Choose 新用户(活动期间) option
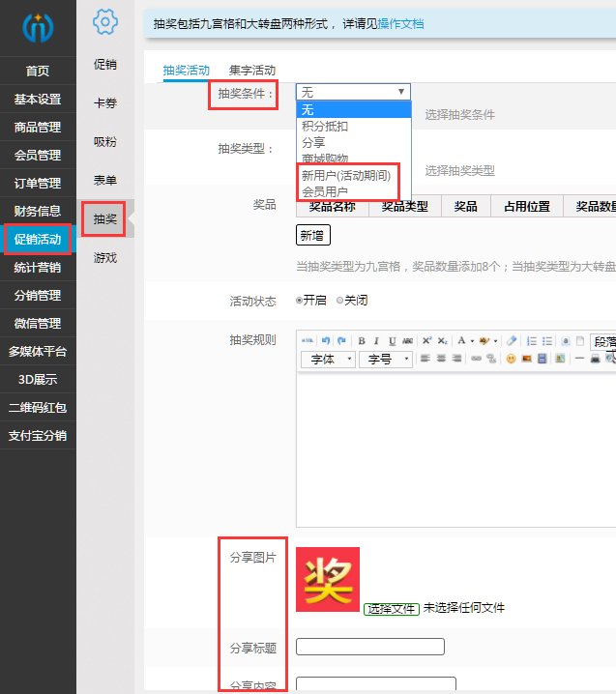The image size is (616, 694). tap(346, 176)
